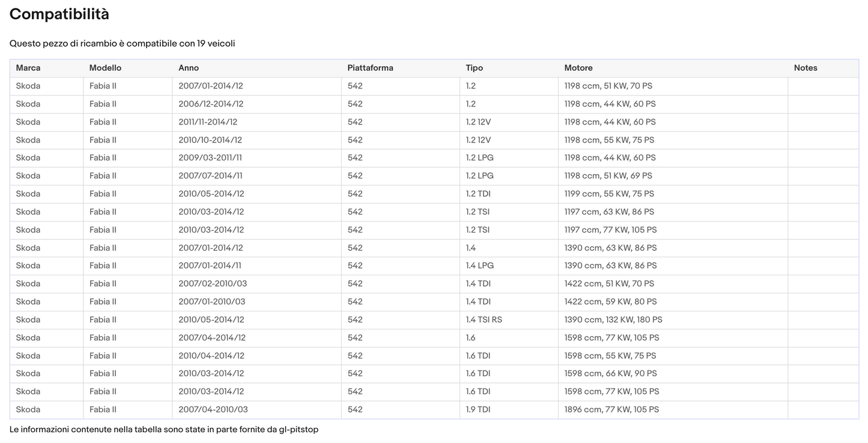
Task: Select the 1.4 TSI RS type cell
Action: tap(484, 320)
